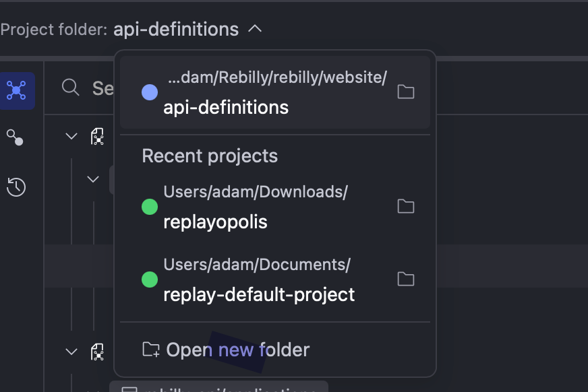Collapse the Project folder dropdown chevron
Viewport: 588px width, 392px height.
pos(255,29)
